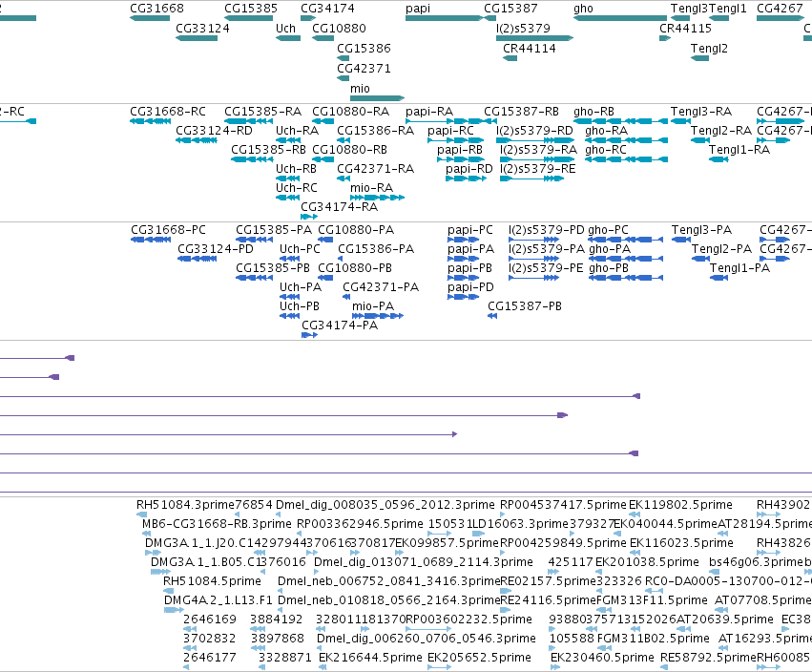Select the CG10880-RB transcript label
This screenshot has width=812, height=672.
click(349, 150)
